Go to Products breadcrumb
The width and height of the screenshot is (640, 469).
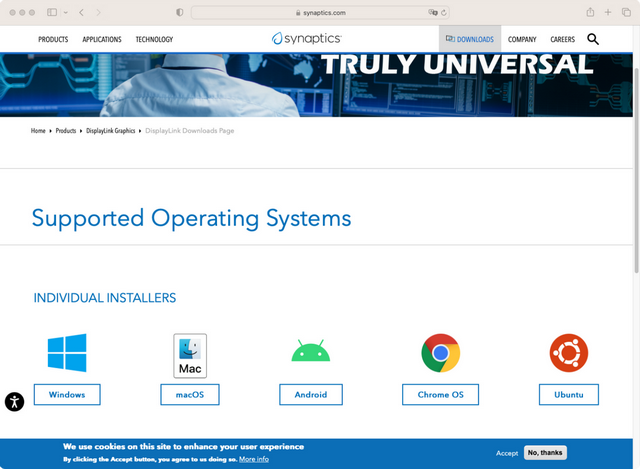[x=66, y=131]
